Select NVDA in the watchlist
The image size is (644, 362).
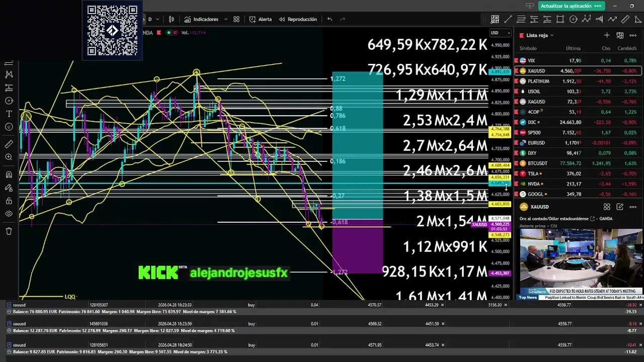pyautogui.click(x=578, y=184)
